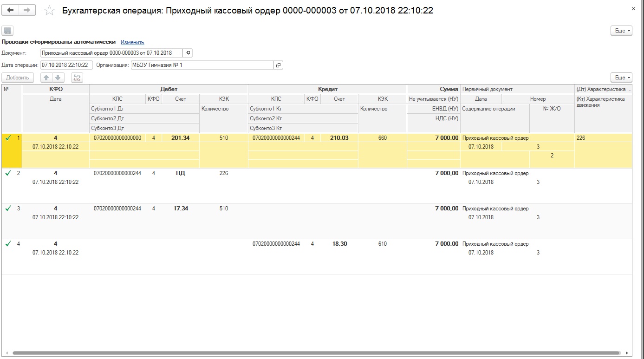Add operation to favorites with star
644x359 pixels.
49,11
